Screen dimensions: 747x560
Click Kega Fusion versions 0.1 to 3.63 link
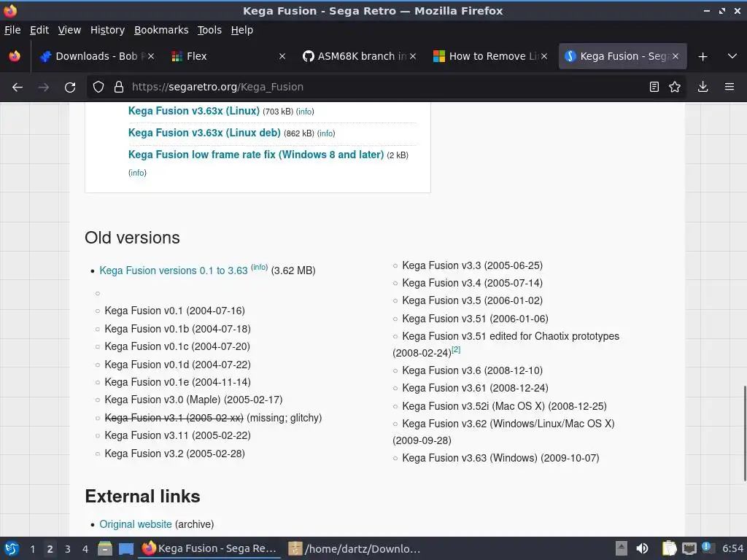point(174,271)
